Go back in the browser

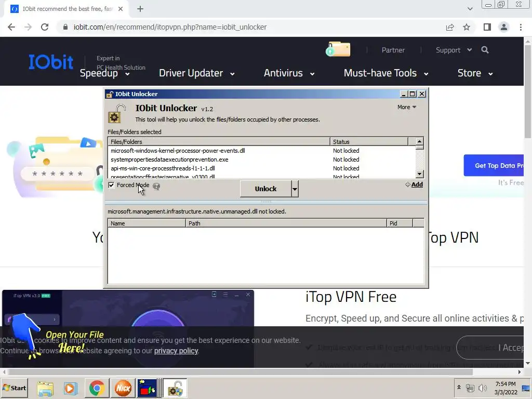(11, 27)
